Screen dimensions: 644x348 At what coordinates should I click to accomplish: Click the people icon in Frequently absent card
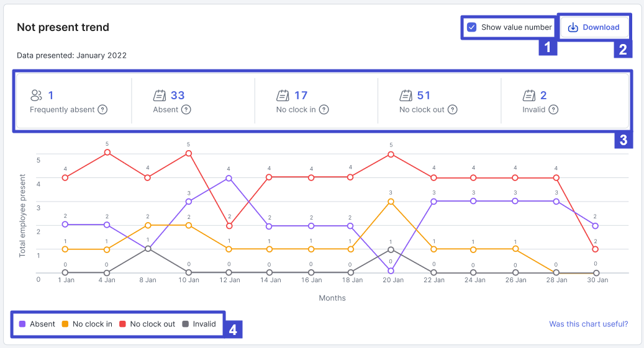[x=37, y=96]
